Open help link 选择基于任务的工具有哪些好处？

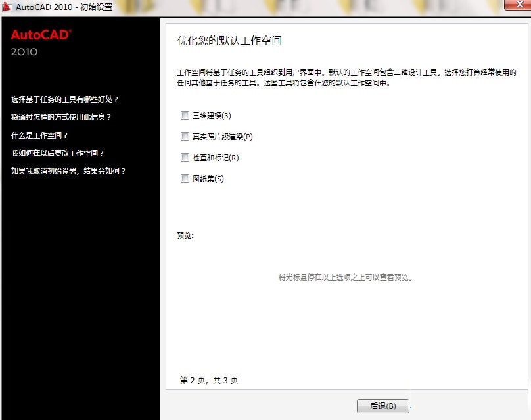[x=65, y=99]
